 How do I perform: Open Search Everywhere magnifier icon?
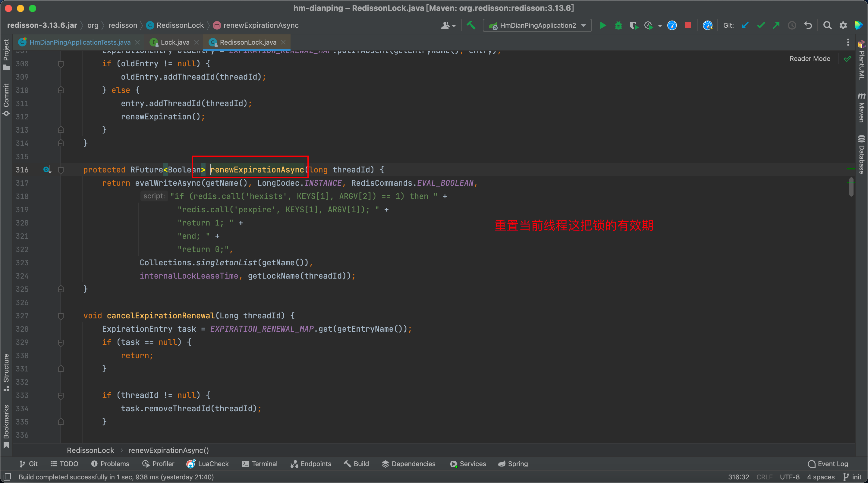(x=827, y=25)
